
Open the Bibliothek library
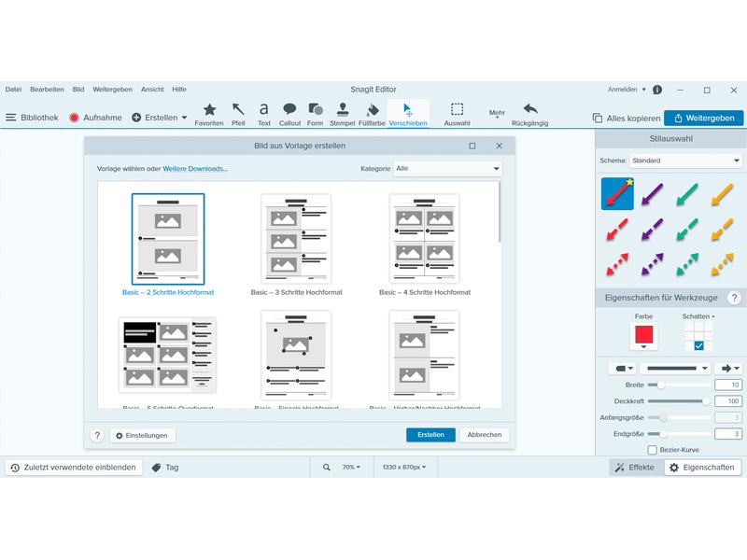(x=32, y=118)
